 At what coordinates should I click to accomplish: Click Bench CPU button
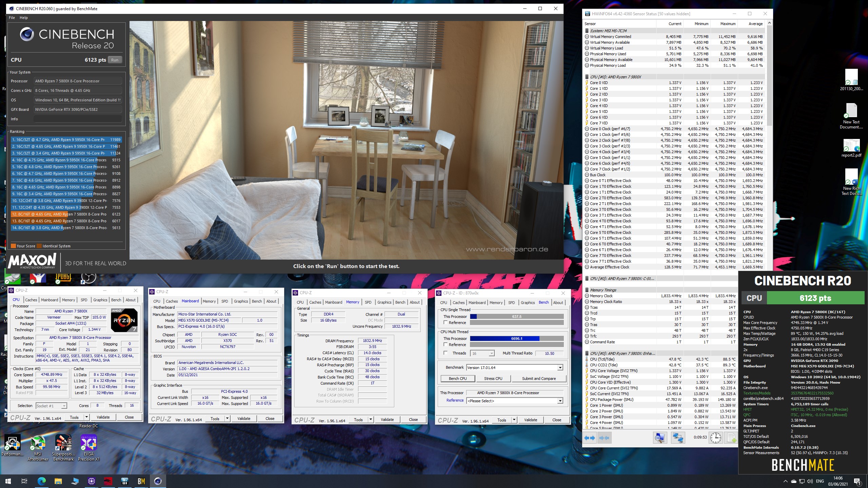click(x=458, y=379)
